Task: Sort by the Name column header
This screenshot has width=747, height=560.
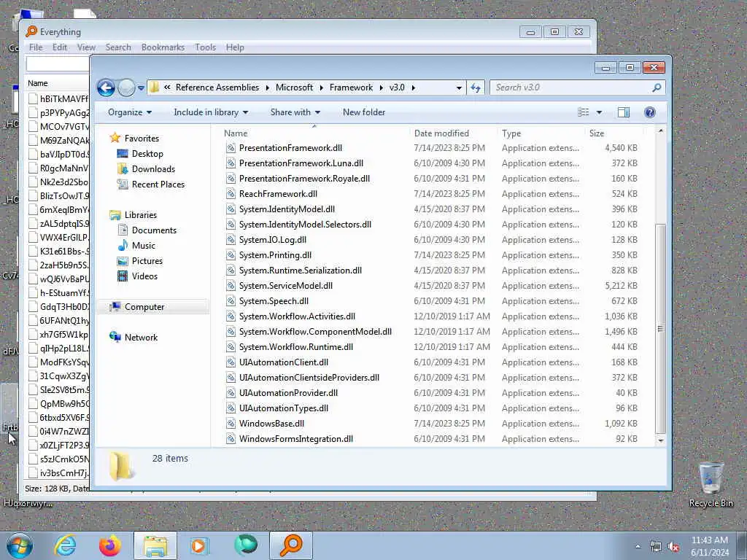Action: tap(236, 133)
